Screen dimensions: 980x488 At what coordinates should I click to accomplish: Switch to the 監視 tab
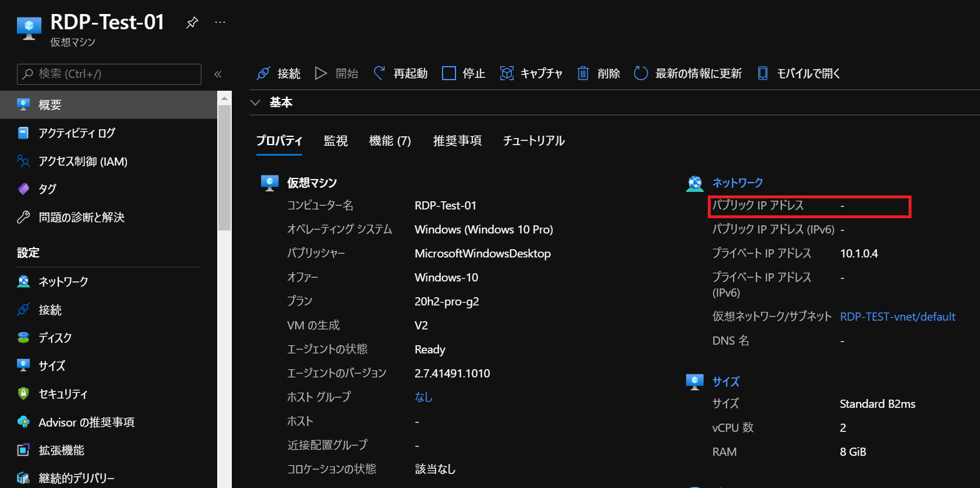336,141
